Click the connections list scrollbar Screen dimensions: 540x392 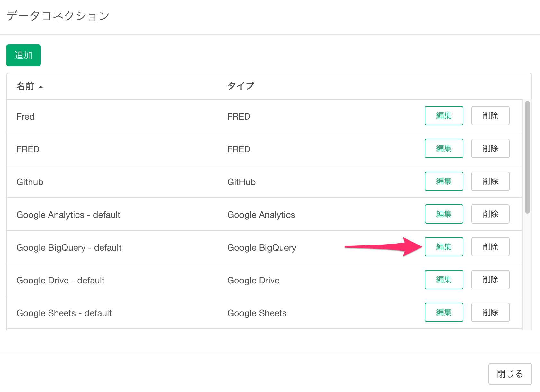coord(527,157)
